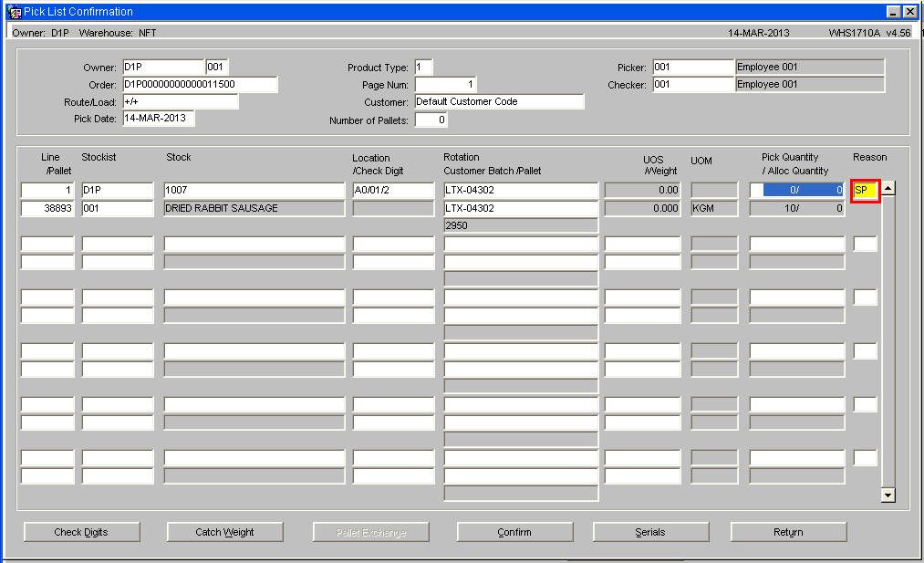Select the Order number field
This screenshot has width=924, height=563.
click(x=200, y=84)
